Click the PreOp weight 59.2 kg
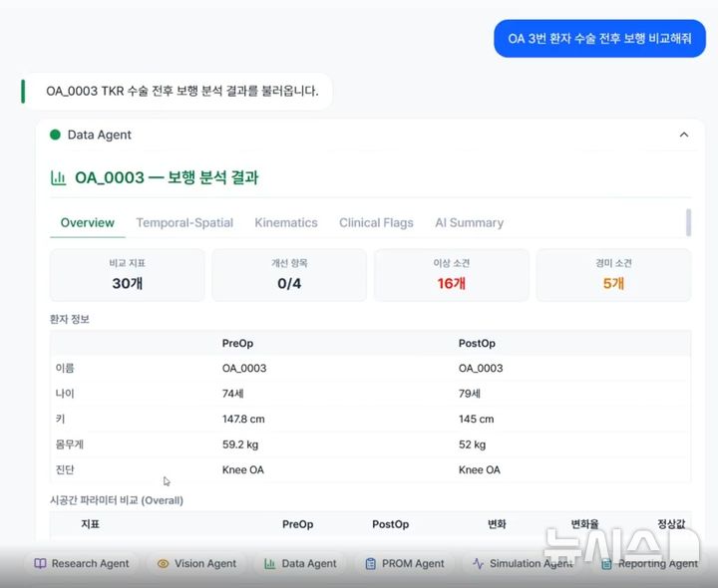The height and width of the screenshot is (588, 718). tap(240, 444)
